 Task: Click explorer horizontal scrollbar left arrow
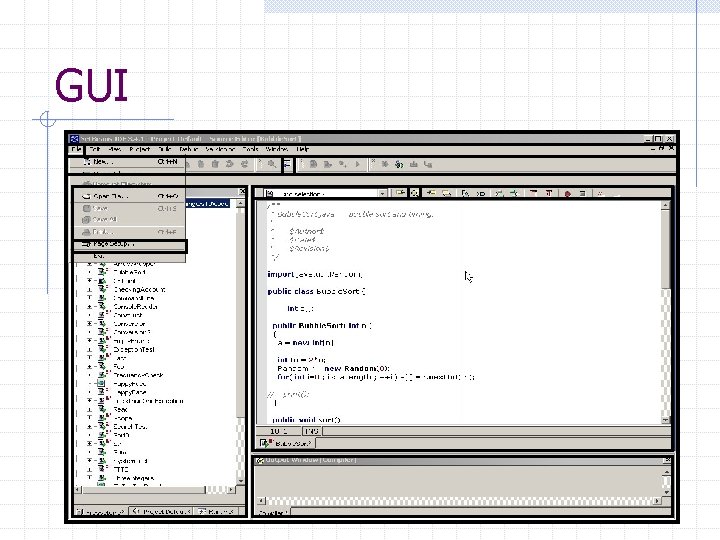click(x=78, y=490)
